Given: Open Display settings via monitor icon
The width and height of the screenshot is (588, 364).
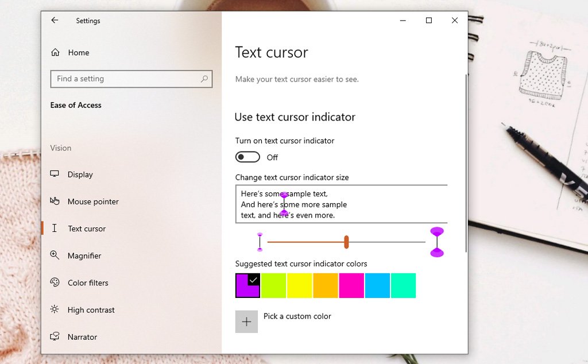Looking at the screenshot, I should tap(55, 175).
